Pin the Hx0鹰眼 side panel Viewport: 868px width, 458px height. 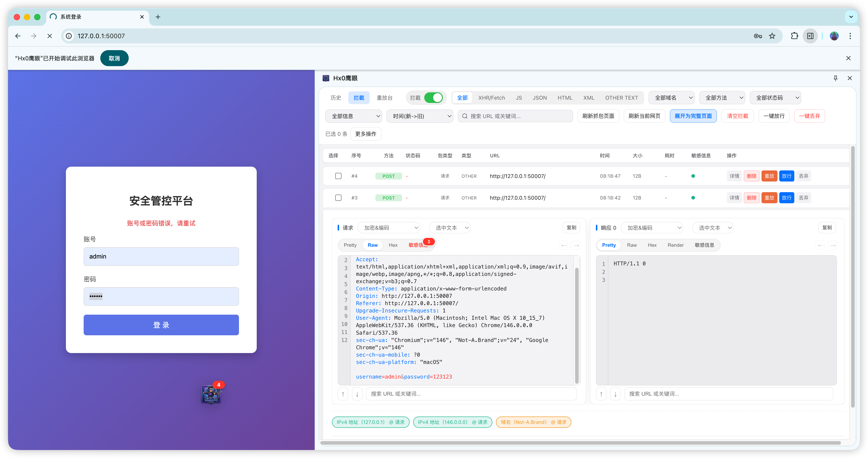835,78
